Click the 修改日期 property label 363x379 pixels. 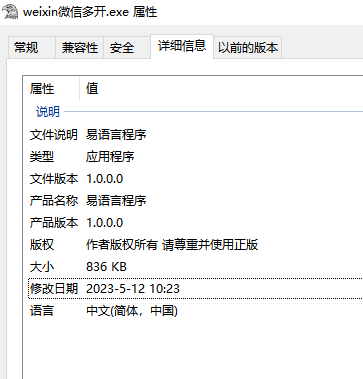coord(54,289)
